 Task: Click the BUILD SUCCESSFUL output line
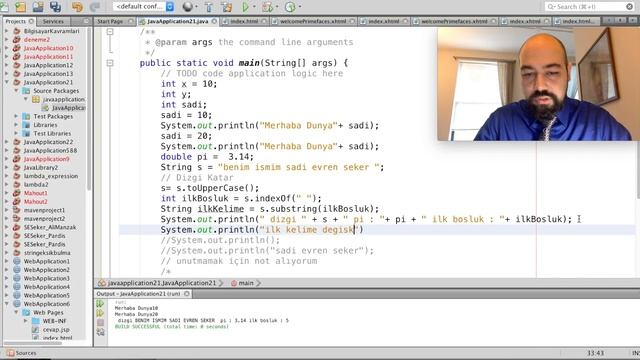pos(171,327)
